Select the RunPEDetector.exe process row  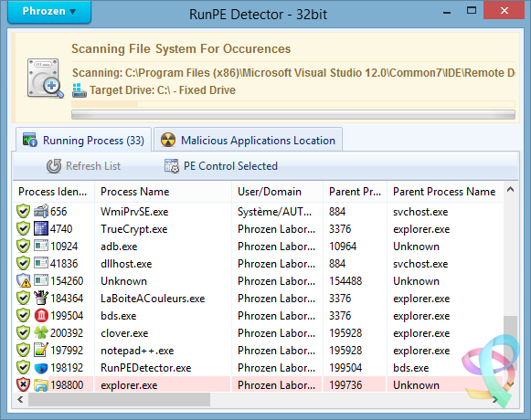258,368
